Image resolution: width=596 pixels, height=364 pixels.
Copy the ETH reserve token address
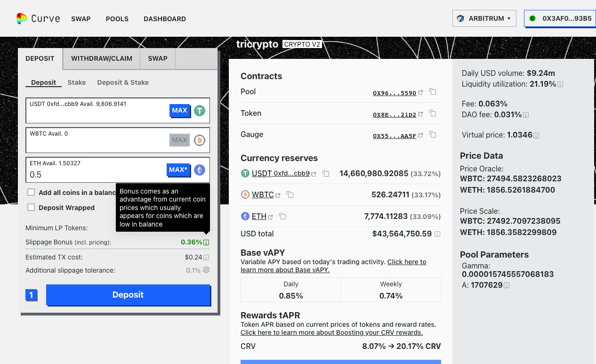pos(282,216)
